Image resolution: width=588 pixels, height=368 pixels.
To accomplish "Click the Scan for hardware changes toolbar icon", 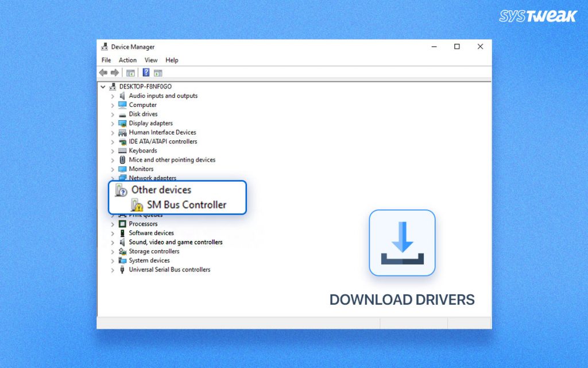I will pos(159,72).
